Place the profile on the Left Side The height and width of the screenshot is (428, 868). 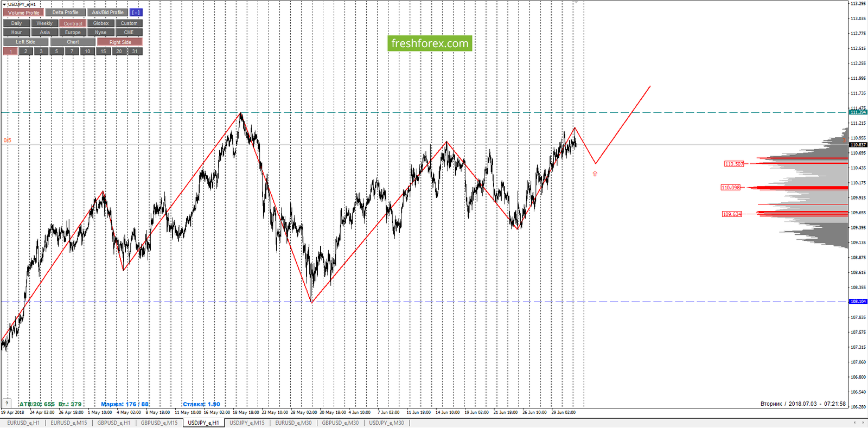(x=25, y=42)
